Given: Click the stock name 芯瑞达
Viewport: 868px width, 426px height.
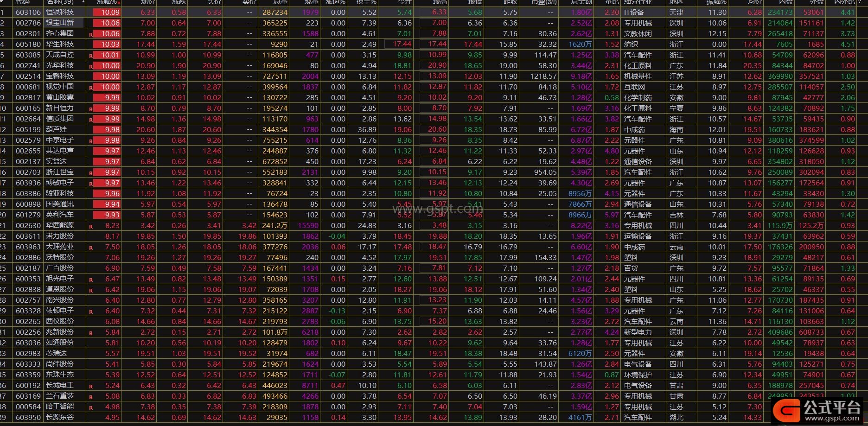Looking at the screenshot, I should (56, 353).
